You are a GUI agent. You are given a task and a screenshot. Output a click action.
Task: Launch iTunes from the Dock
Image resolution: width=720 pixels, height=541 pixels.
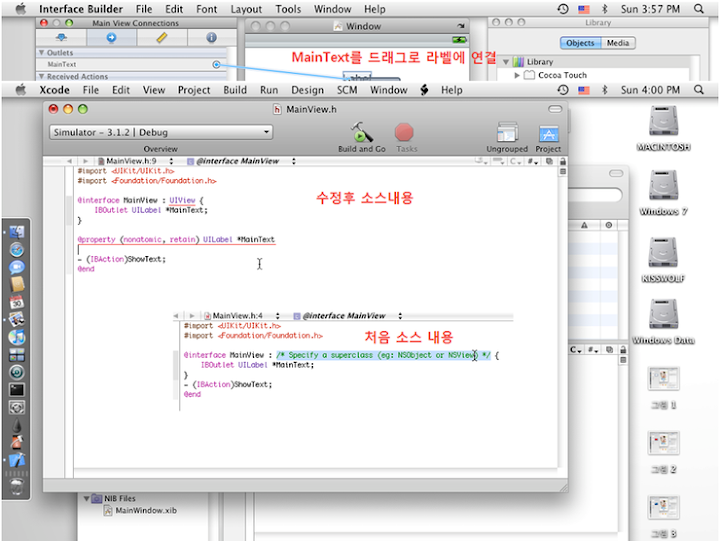17,337
